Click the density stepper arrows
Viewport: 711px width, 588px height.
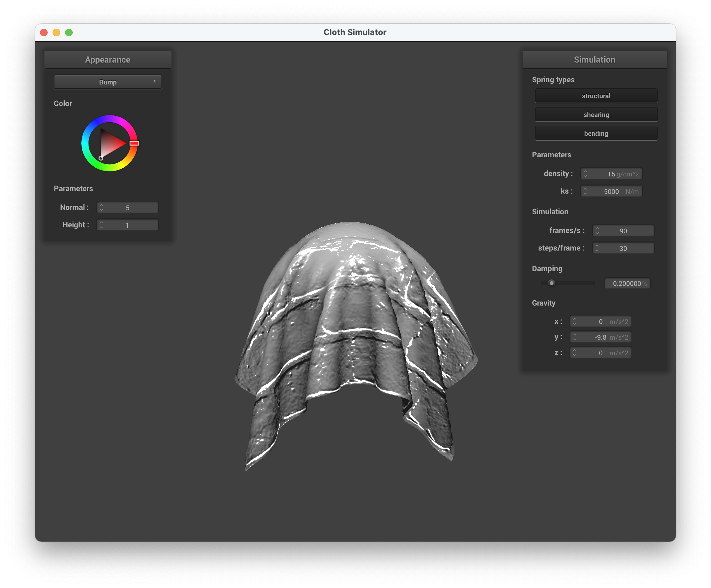tap(585, 174)
